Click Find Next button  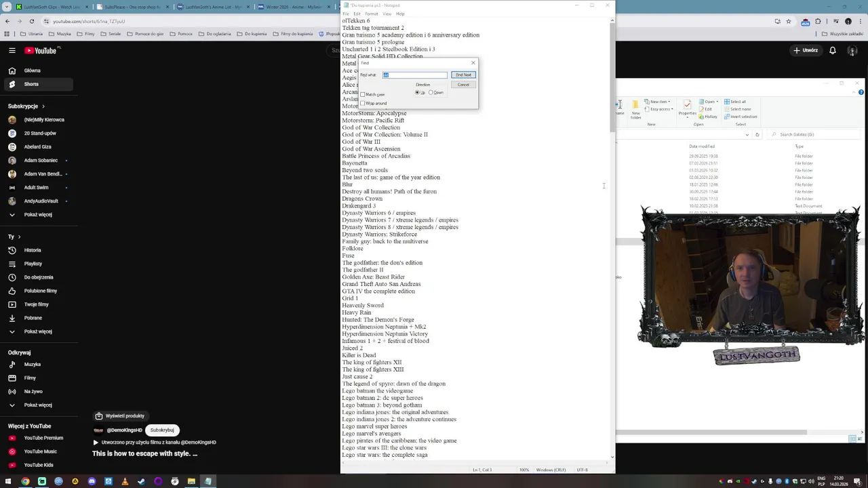pos(463,75)
